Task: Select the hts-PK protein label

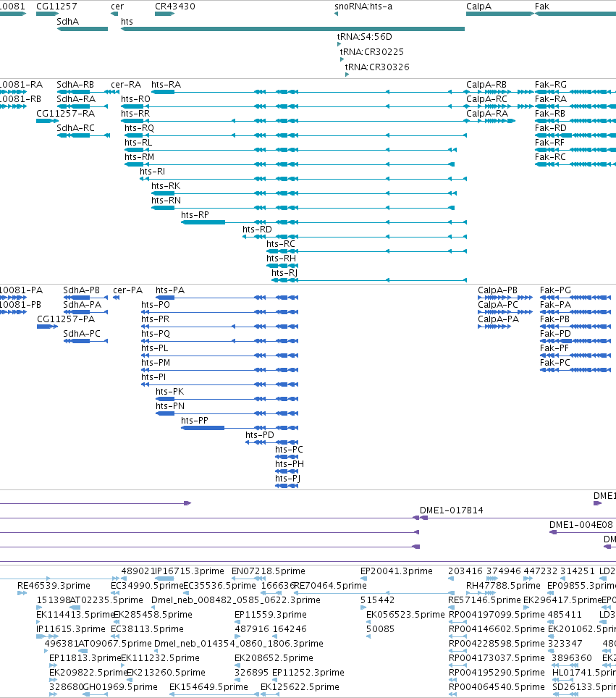Action: click(169, 391)
